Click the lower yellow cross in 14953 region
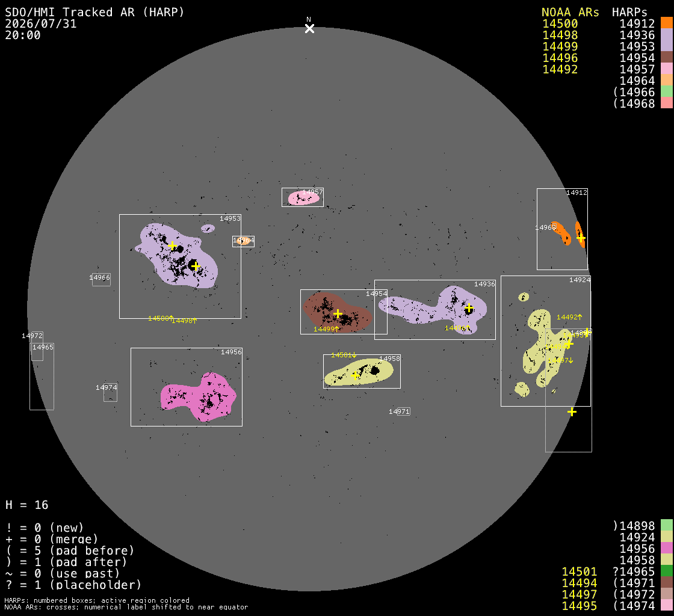The image size is (674, 616). click(x=196, y=266)
